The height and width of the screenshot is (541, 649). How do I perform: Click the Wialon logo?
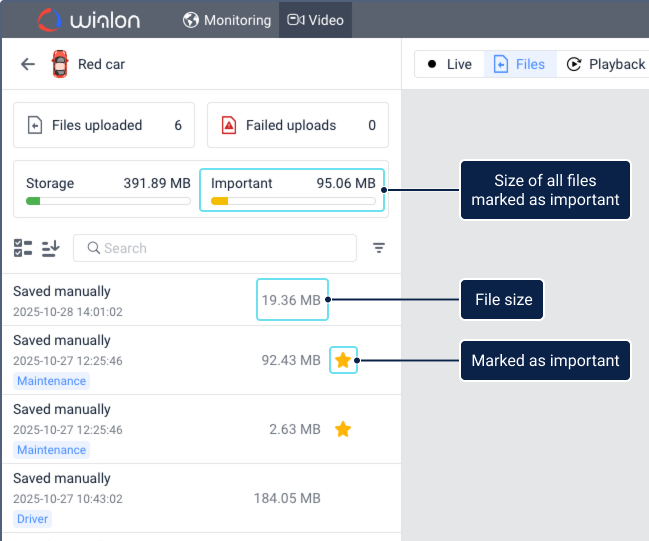pyautogui.click(x=90, y=20)
